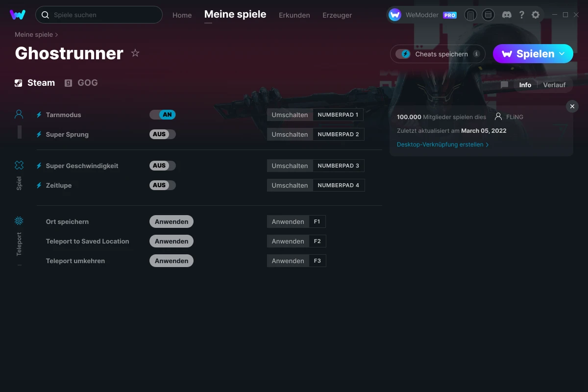
Task: Open the chat comments icon
Action: pyautogui.click(x=504, y=85)
